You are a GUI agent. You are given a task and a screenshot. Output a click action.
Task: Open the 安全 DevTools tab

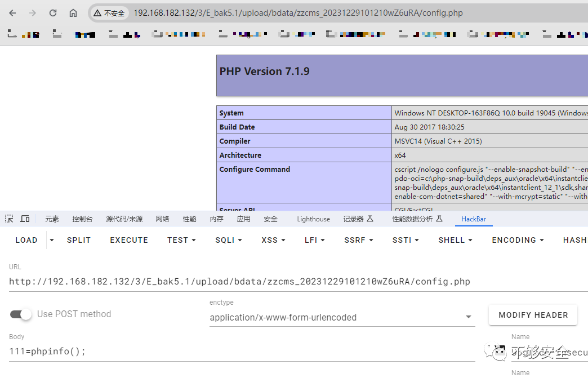(x=270, y=219)
